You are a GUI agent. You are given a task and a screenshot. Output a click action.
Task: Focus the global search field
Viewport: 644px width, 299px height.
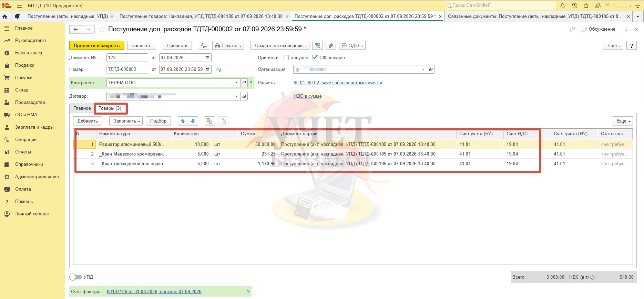[501, 6]
